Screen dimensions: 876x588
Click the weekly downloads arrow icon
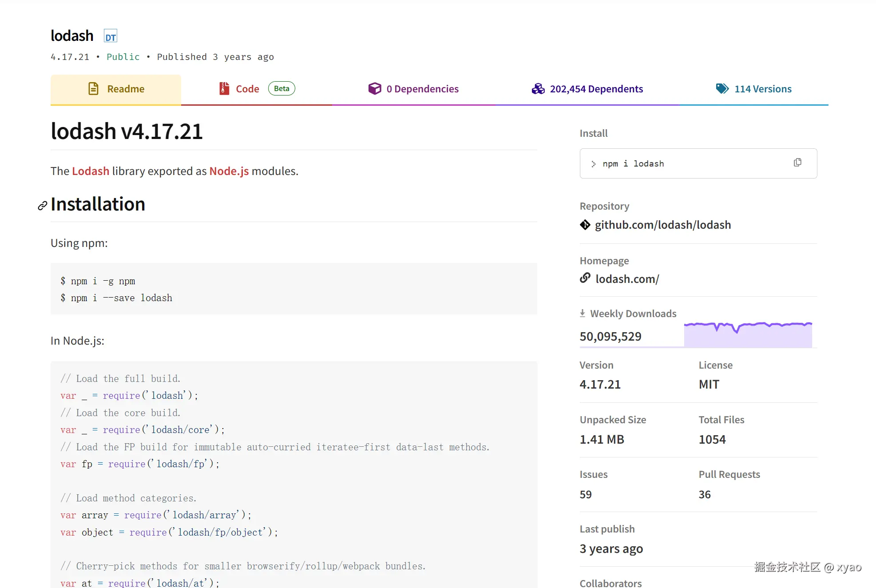[x=583, y=314]
